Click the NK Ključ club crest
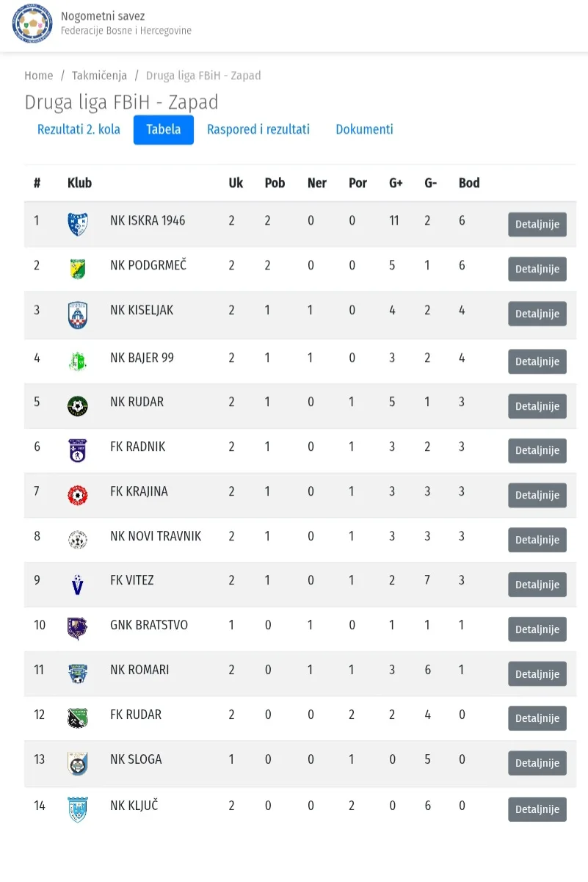 point(77,809)
